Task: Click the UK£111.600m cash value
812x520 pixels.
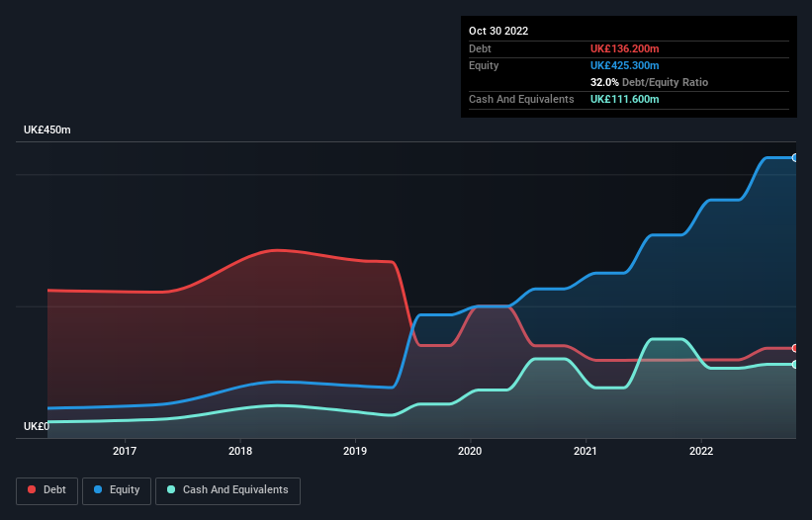Action: [x=624, y=99]
